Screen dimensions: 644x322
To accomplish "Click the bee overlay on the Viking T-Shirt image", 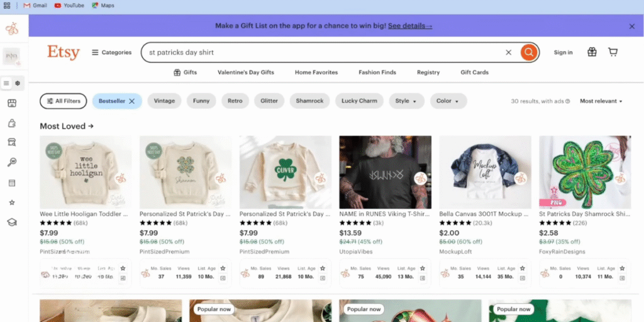I will point(420,178).
